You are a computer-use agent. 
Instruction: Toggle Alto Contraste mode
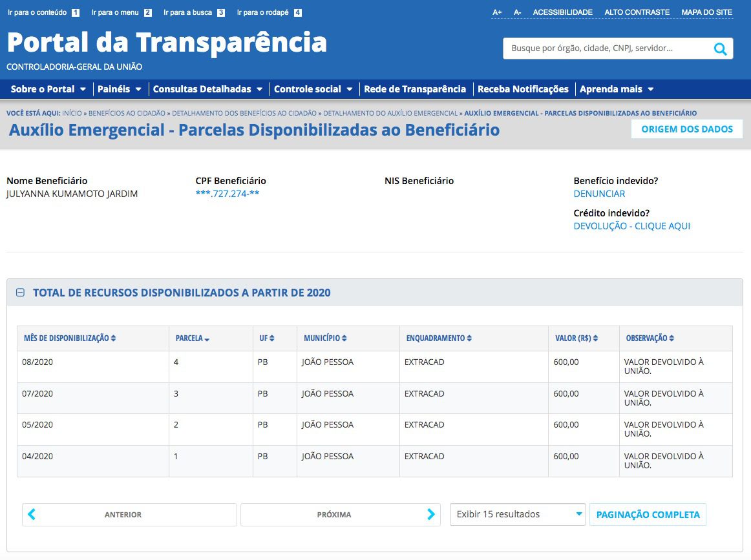[x=637, y=12]
